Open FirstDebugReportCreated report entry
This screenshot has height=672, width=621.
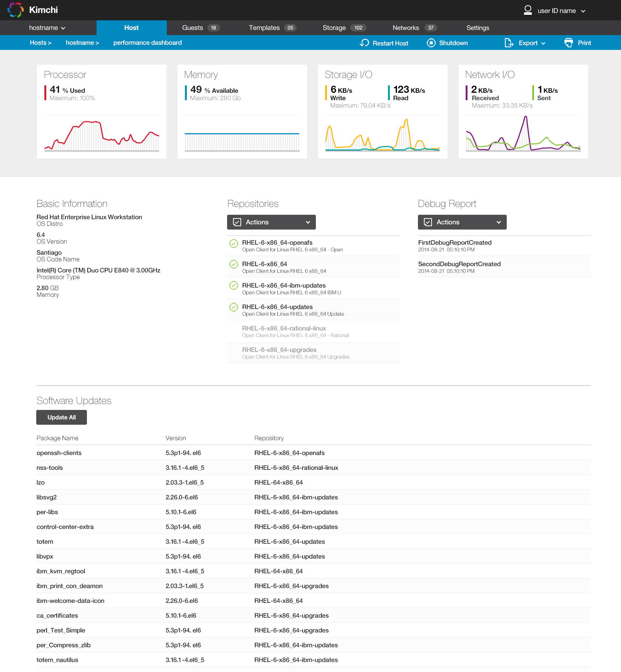(x=504, y=246)
